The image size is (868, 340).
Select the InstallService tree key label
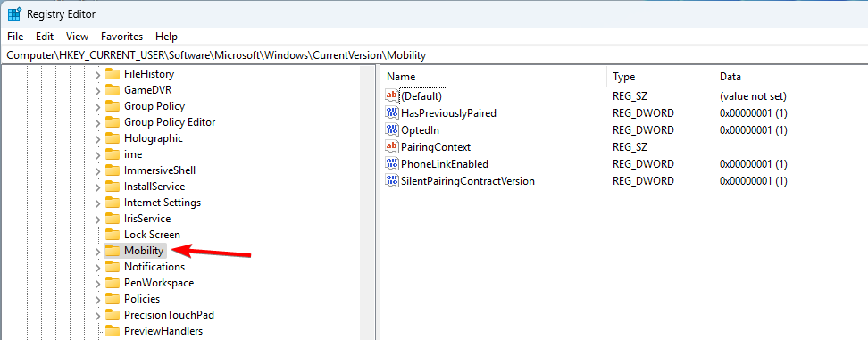(154, 187)
